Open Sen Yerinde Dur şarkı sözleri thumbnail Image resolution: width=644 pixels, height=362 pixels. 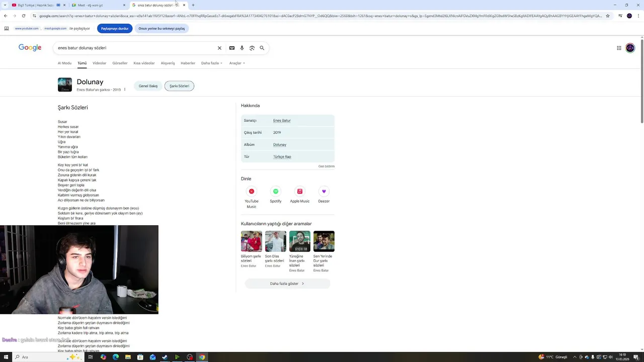click(x=324, y=241)
